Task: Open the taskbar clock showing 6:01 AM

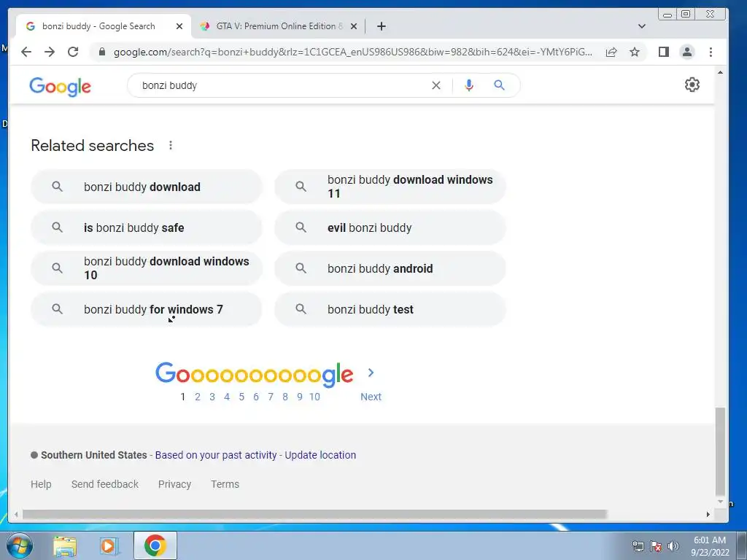Action: [710, 546]
